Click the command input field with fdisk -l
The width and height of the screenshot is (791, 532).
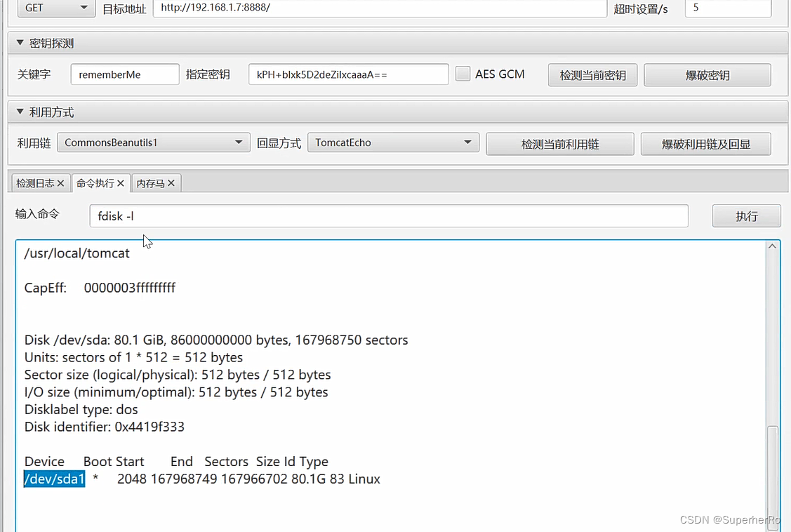[x=388, y=216]
